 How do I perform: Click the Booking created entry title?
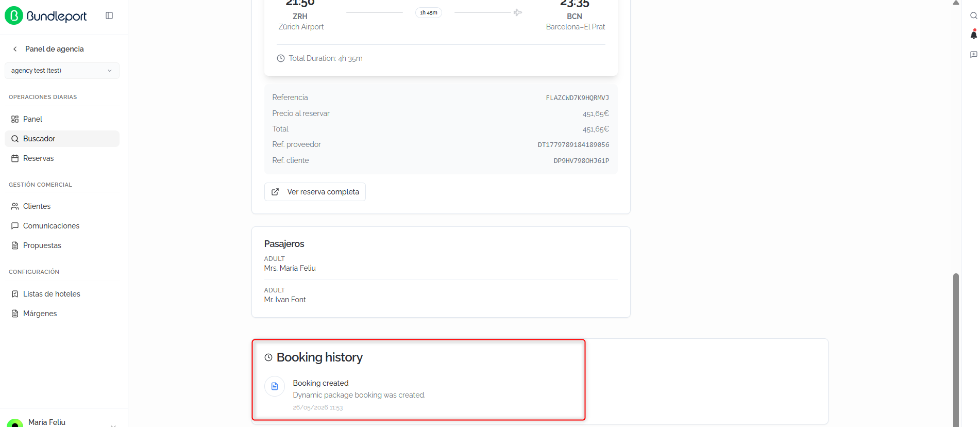coord(320,383)
